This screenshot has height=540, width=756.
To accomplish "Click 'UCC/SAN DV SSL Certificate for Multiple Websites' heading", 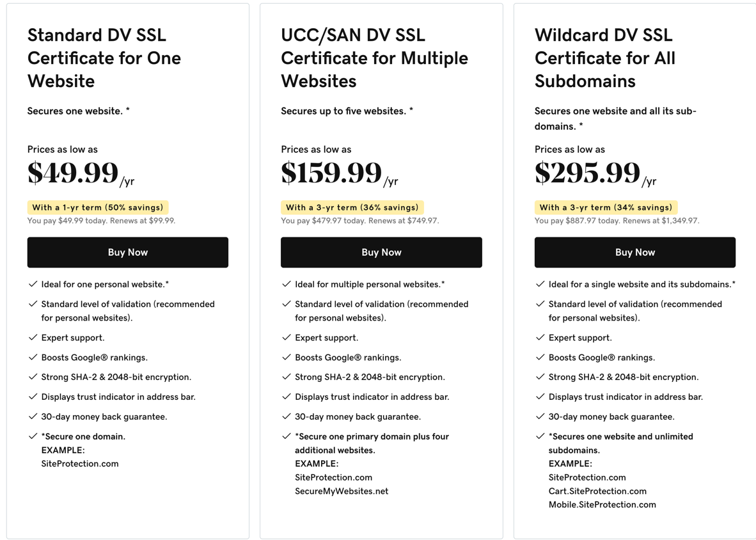I will [x=375, y=58].
